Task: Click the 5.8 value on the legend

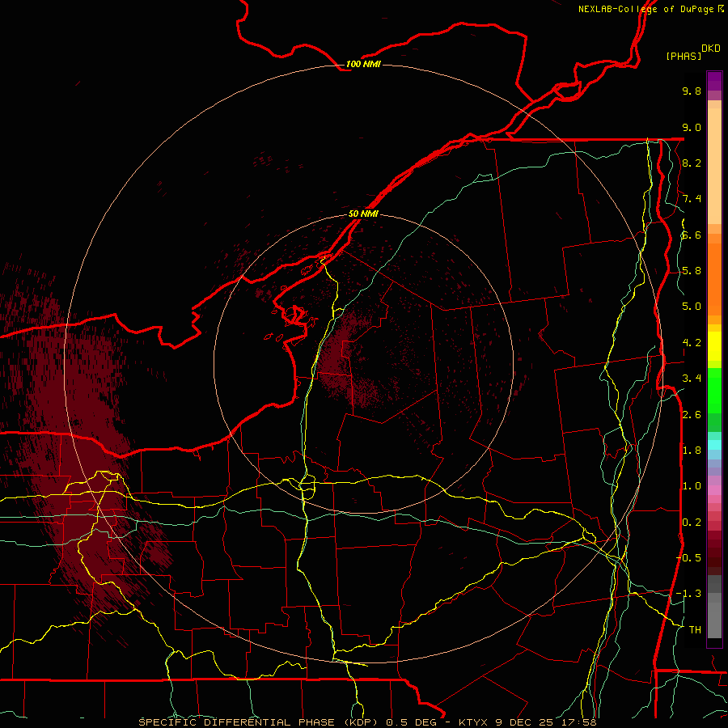Action: point(692,271)
